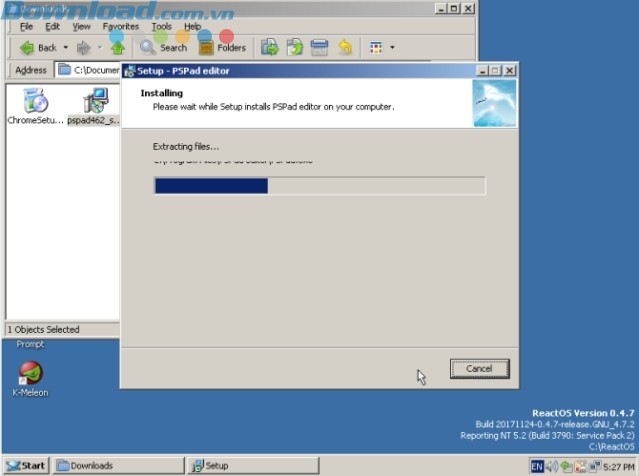Open the Back history dropdown arrow
The height and width of the screenshot is (476, 639).
coord(66,47)
